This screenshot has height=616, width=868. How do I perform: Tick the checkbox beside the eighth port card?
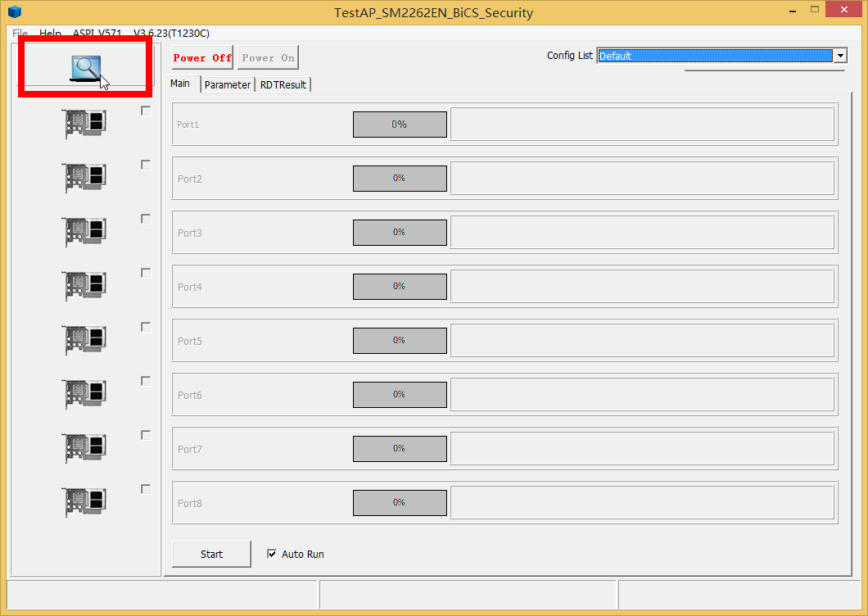tap(146, 489)
